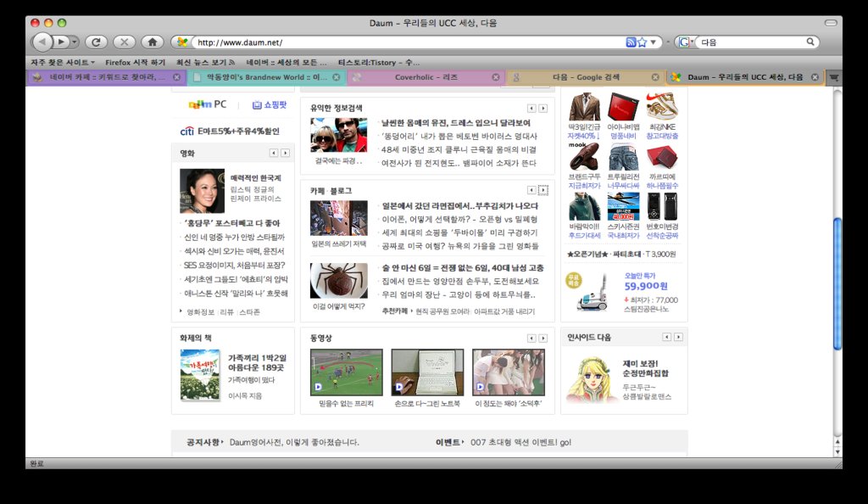Open the spider chocolate 이걸 어떻게 먹지? thumbnail
The height and width of the screenshot is (504, 868).
pos(339,281)
